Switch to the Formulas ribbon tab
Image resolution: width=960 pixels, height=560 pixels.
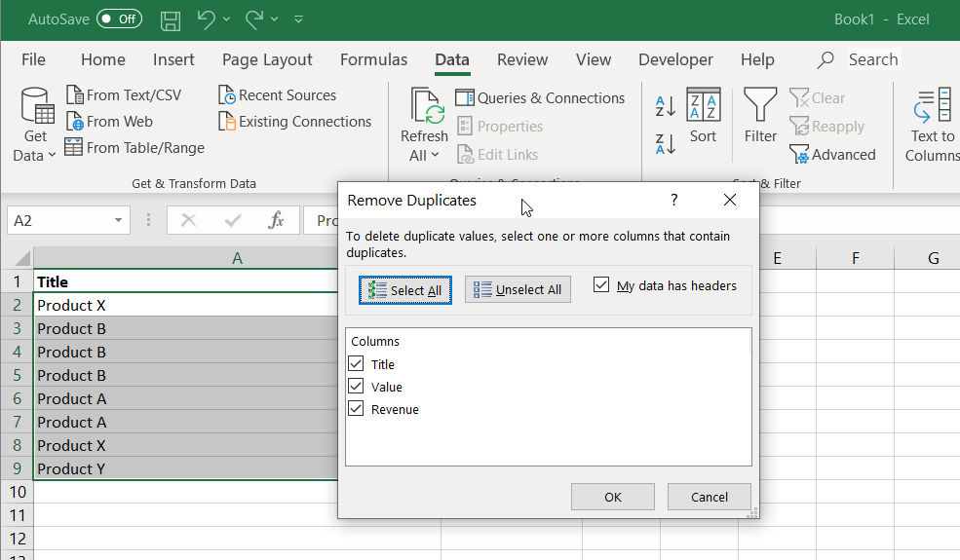(373, 59)
